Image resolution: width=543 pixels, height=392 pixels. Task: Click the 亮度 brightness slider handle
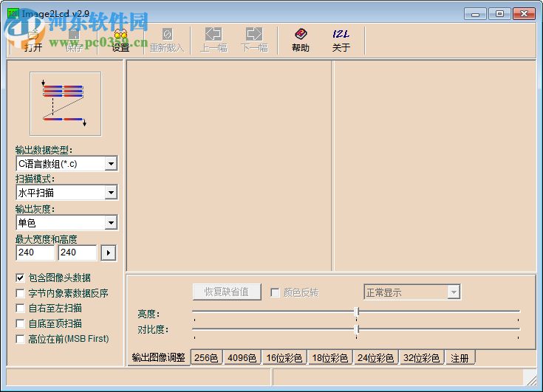(x=356, y=312)
